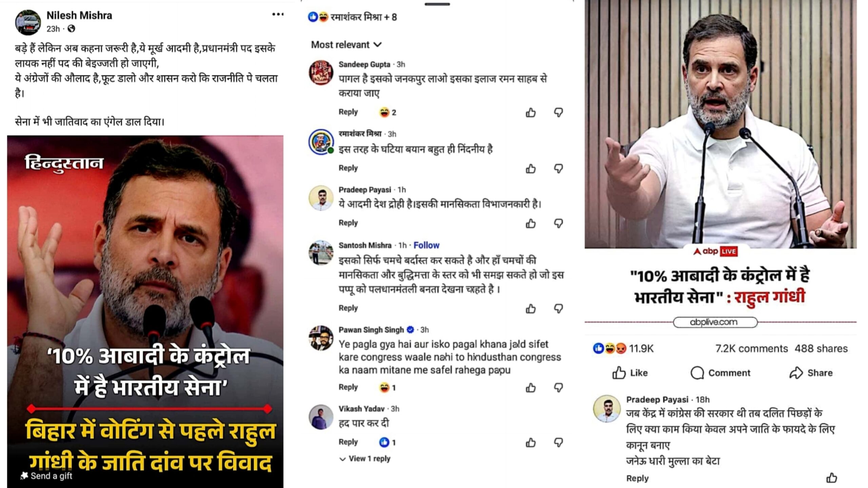The image size is (868, 488).
Task: Thumbs-up Pradeep Payasi's 1h comment
Action: (x=531, y=223)
